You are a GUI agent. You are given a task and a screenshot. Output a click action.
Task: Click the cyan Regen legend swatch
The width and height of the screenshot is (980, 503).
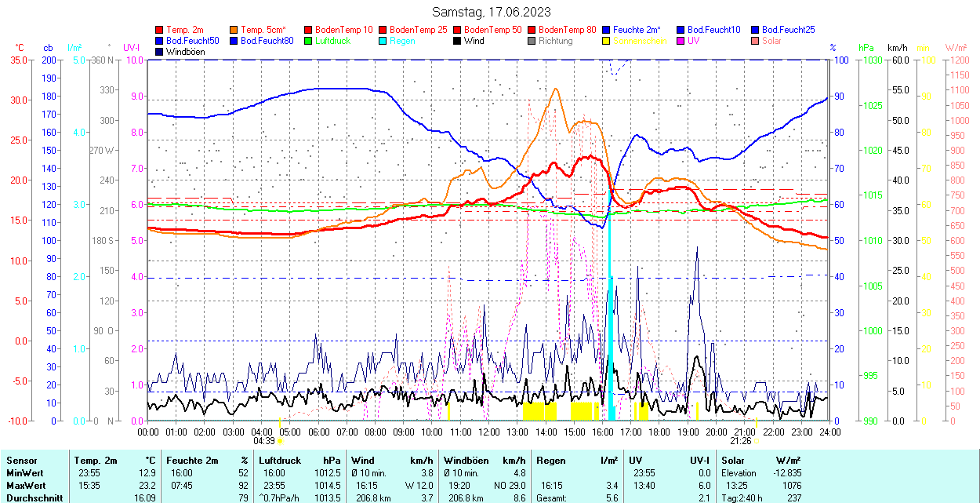click(383, 41)
